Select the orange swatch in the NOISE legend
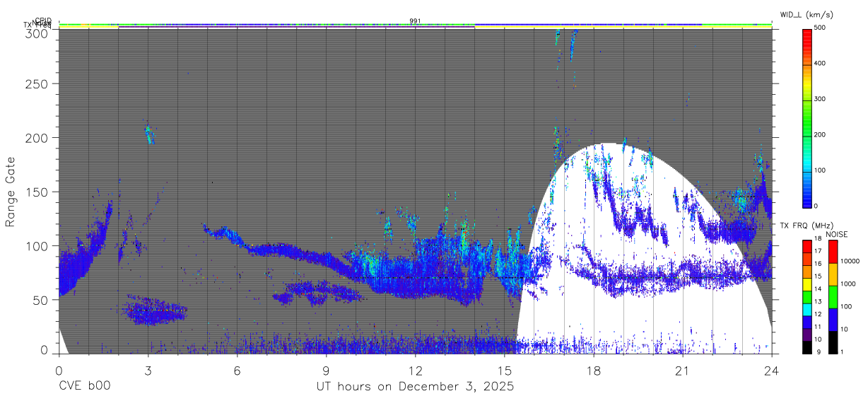 tap(833, 274)
